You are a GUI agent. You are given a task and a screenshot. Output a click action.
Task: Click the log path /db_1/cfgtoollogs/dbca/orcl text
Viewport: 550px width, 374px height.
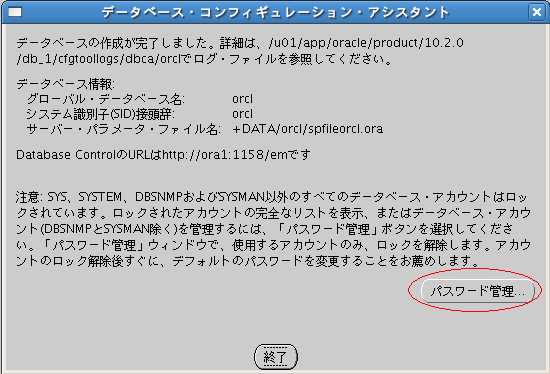[x=98, y=59]
